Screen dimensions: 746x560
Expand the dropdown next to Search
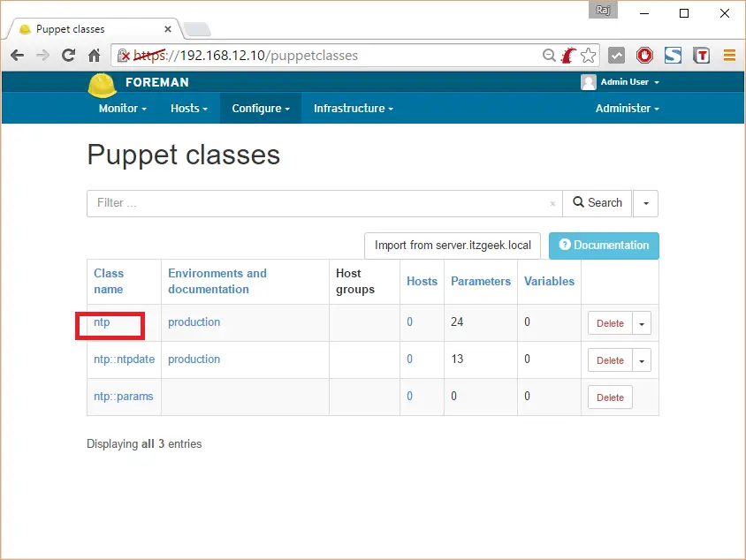pos(645,203)
